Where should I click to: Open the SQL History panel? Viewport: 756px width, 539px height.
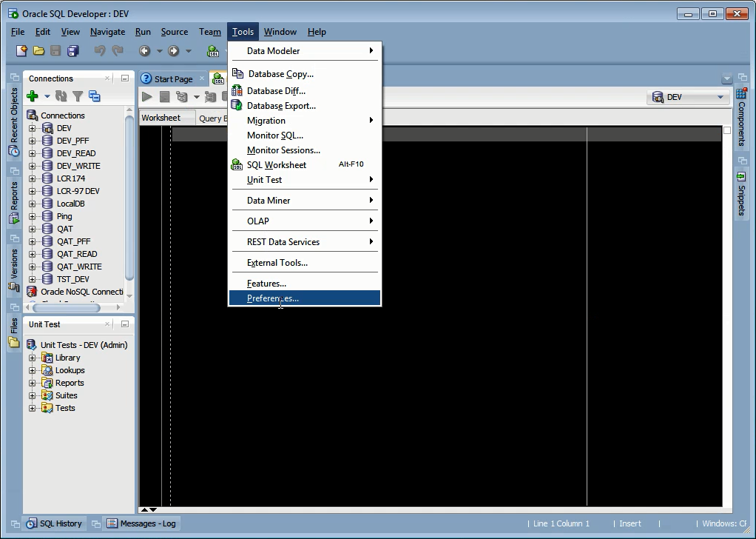coord(55,523)
